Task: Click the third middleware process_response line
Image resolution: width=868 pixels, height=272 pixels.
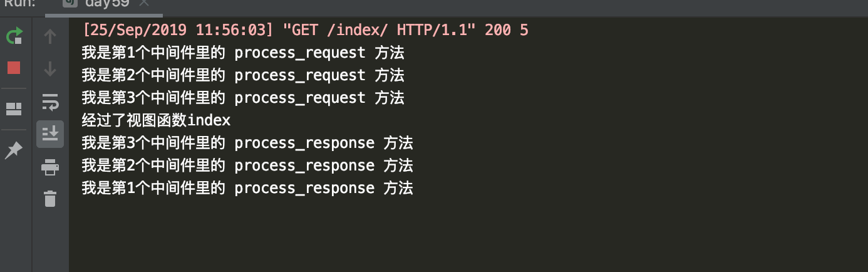Action: 247,143
